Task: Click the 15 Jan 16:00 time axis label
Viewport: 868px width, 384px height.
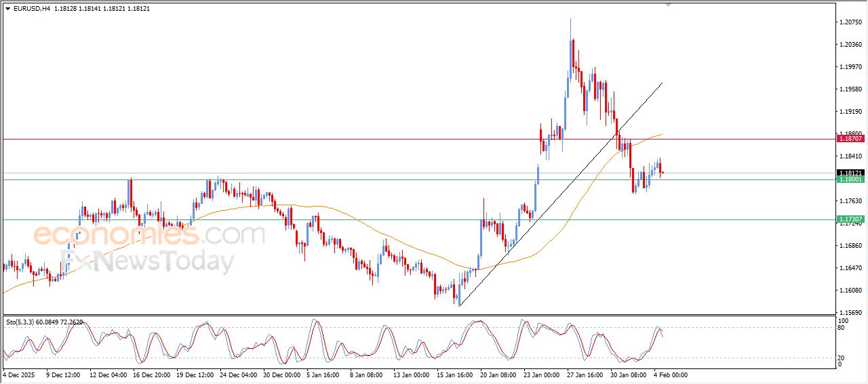Action: [454, 374]
